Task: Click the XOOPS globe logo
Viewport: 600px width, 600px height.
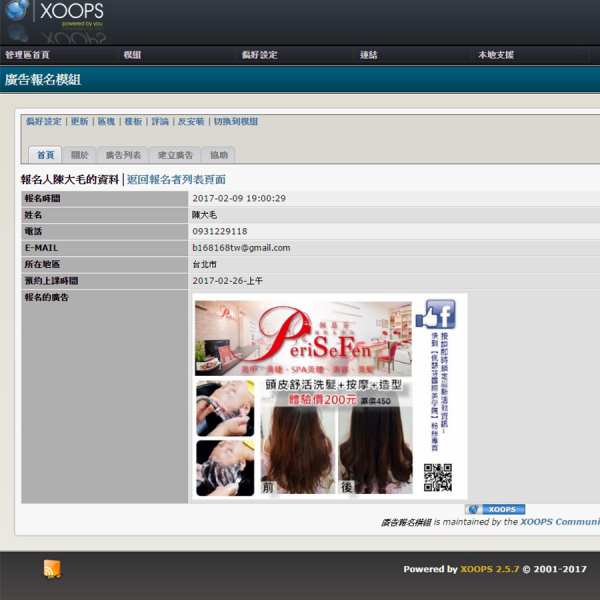Action: 16,9
